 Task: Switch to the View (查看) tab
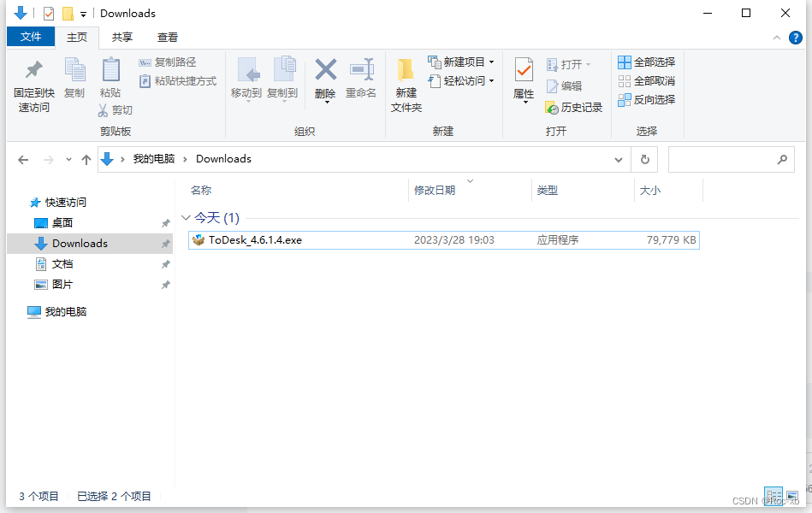[167, 38]
